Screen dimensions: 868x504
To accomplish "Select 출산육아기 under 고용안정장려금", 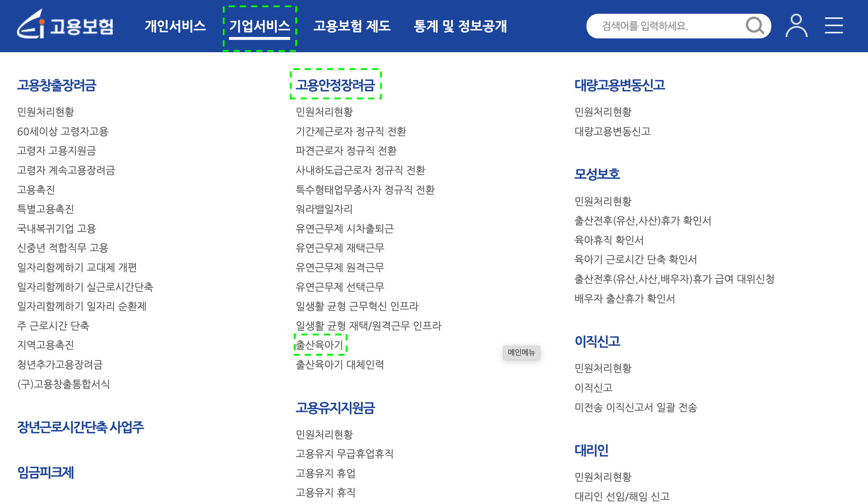I will (320, 345).
